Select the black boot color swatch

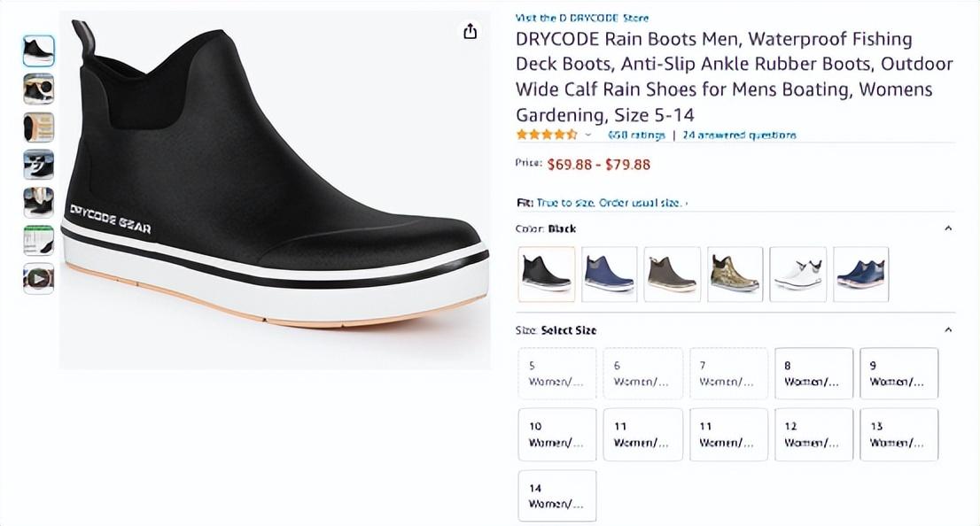coord(546,275)
